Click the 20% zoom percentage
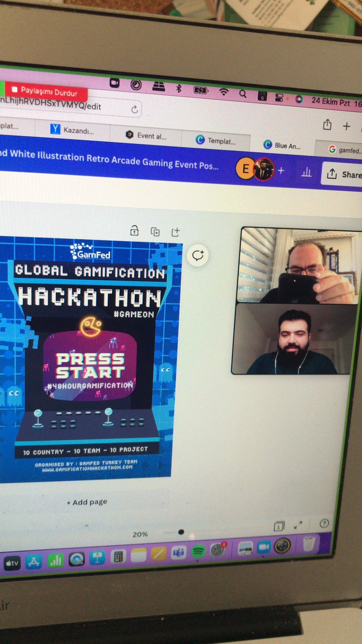Image resolution: width=362 pixels, height=644 pixels. coord(141,534)
